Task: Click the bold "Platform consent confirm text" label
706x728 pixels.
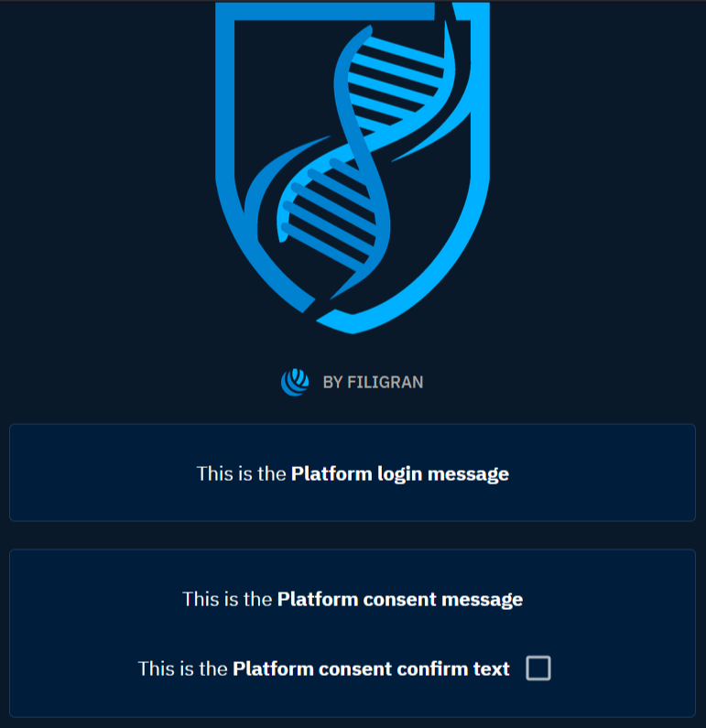Action: coord(371,669)
